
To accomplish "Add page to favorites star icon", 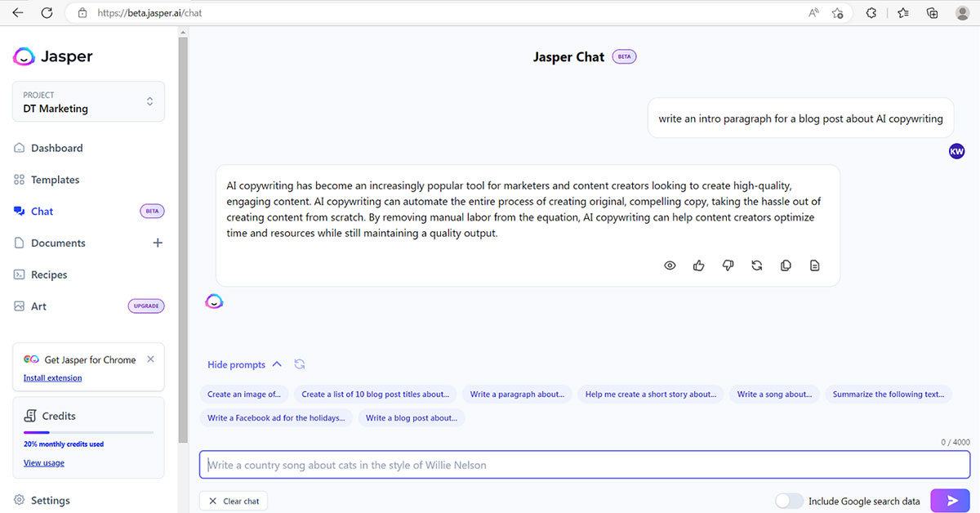I will (837, 13).
